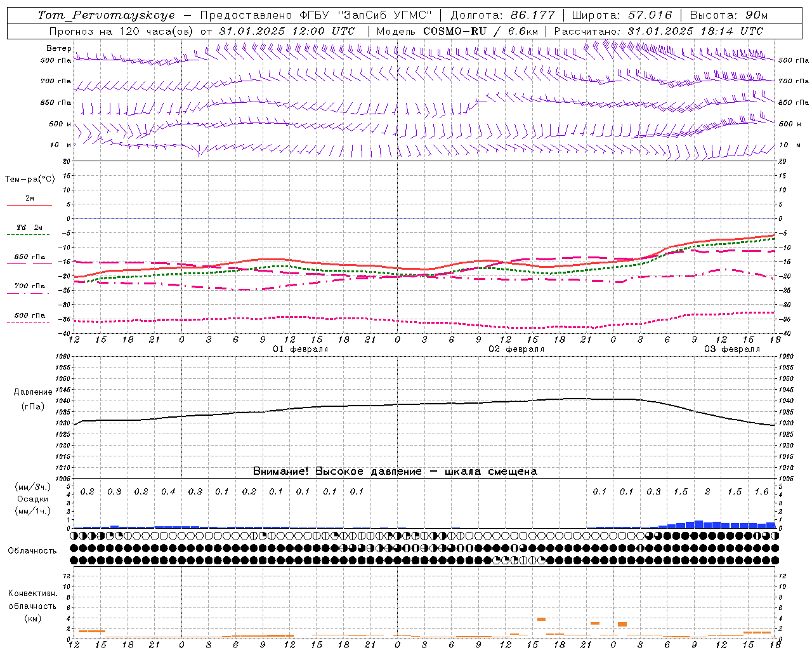812x650 pixels.
Task: Select the Осадки precipitation label
Action: 33,499
